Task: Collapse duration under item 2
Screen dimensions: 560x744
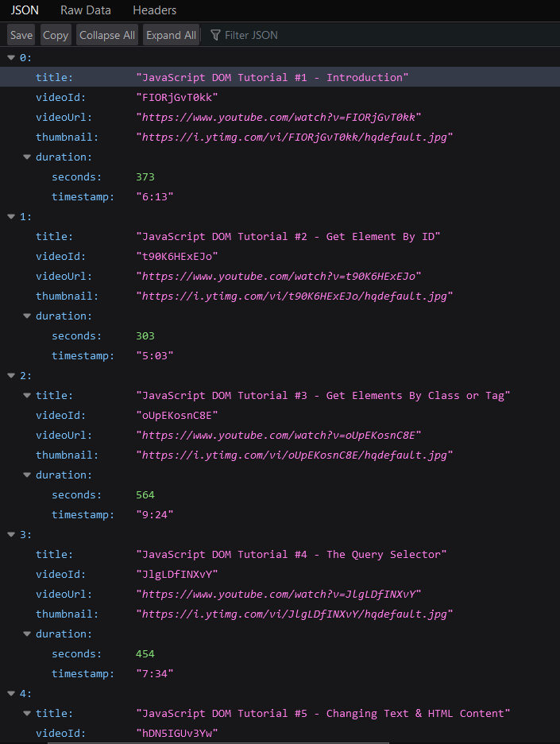Action: [x=27, y=475]
